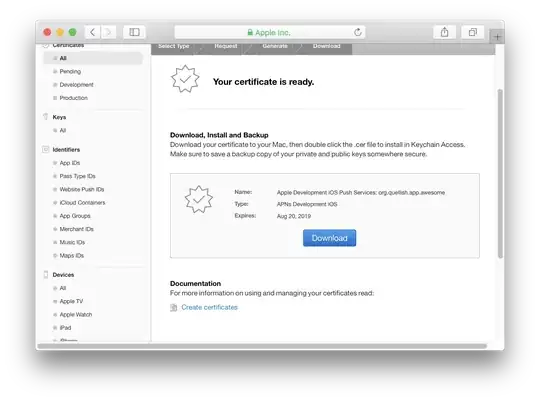
Task: Open the Share icon in toolbar
Action: [x=445, y=32]
